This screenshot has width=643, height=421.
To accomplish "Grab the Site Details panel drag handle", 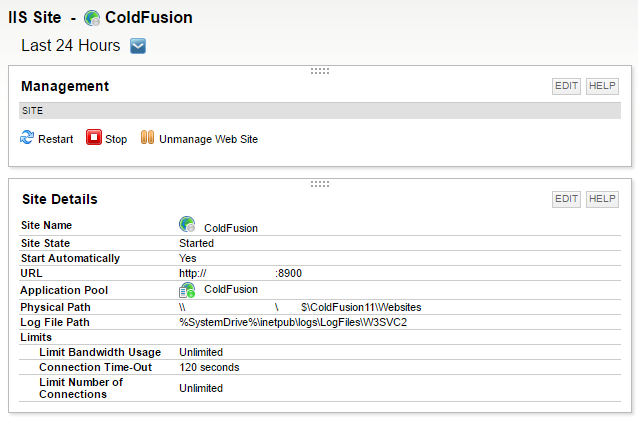I will 320,184.
